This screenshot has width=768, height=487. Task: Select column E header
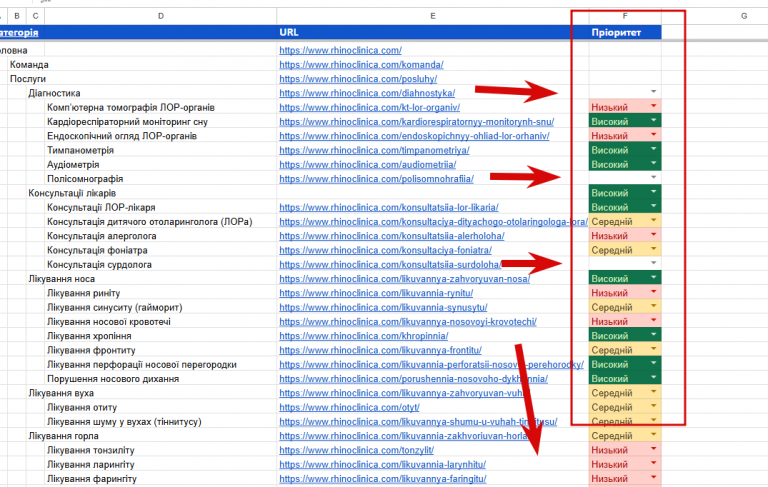[432, 16]
